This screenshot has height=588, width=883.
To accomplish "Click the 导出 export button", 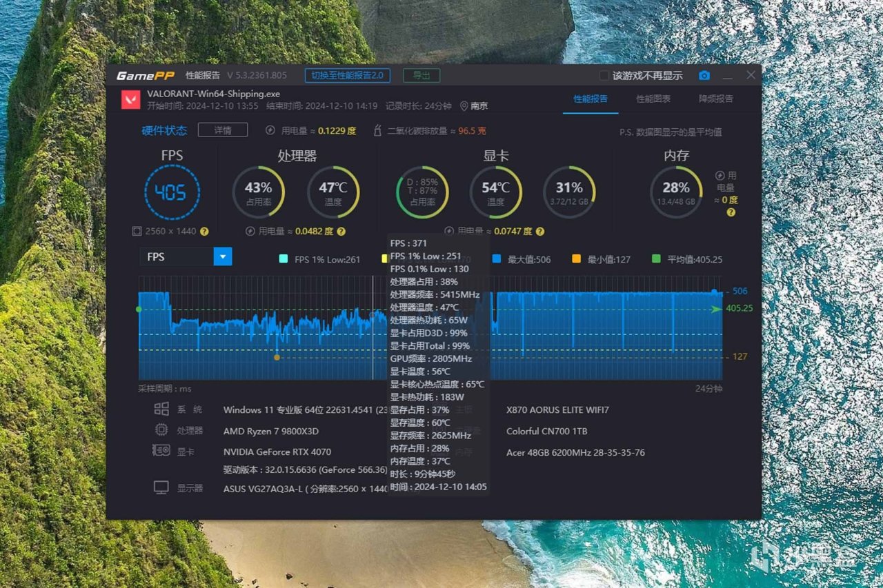I will [421, 76].
